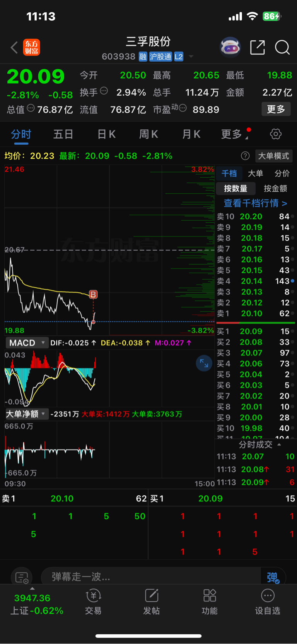Tap the L2 level badge

(179, 57)
